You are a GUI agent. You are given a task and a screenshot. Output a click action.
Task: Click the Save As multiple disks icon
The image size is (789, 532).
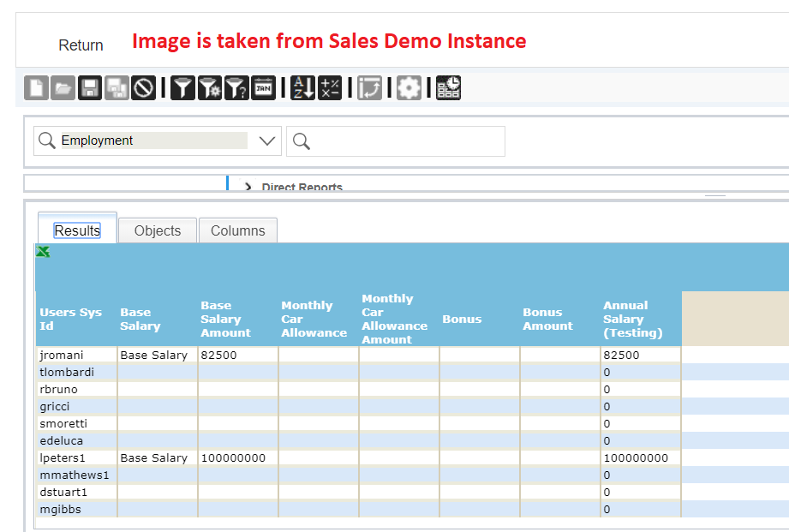[x=117, y=88]
